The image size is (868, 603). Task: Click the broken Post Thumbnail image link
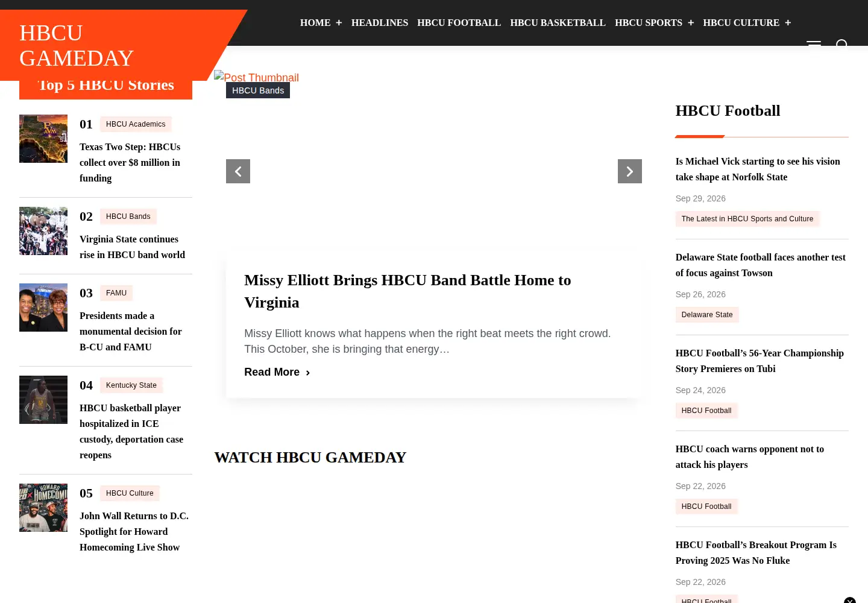(257, 77)
